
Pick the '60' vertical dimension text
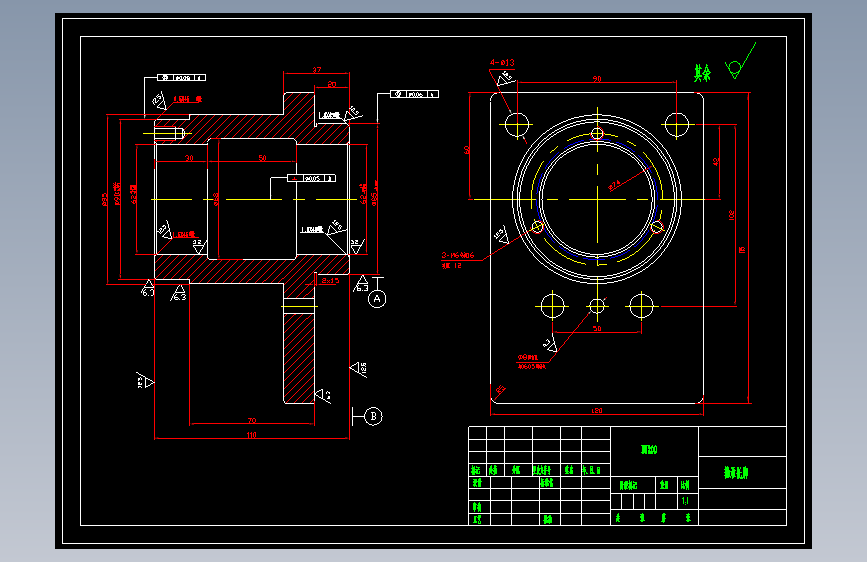pos(467,150)
